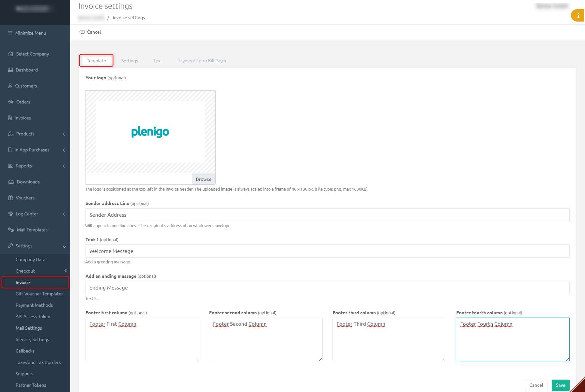Image resolution: width=585 pixels, height=392 pixels.
Task: Click the Select Company home icon
Action: point(11,54)
